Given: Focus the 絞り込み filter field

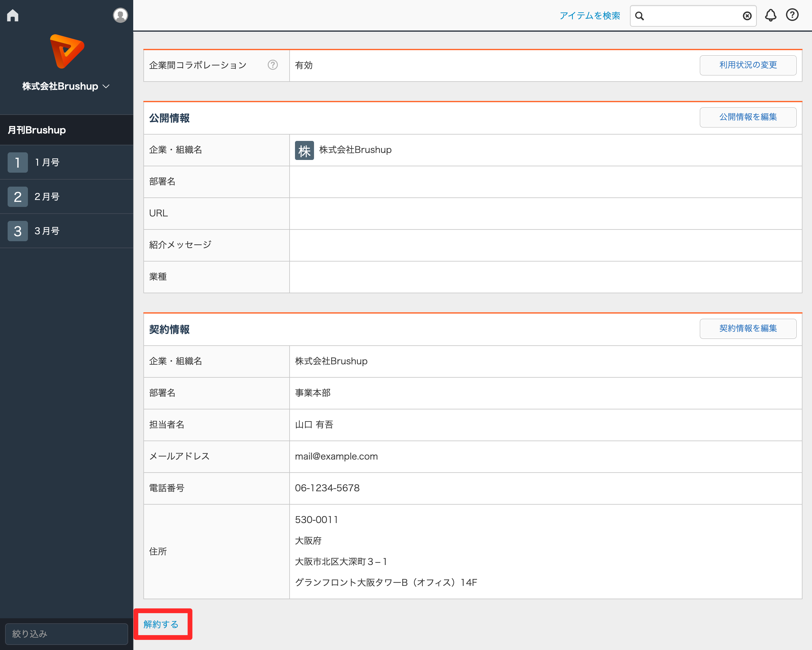Looking at the screenshot, I should (67, 634).
